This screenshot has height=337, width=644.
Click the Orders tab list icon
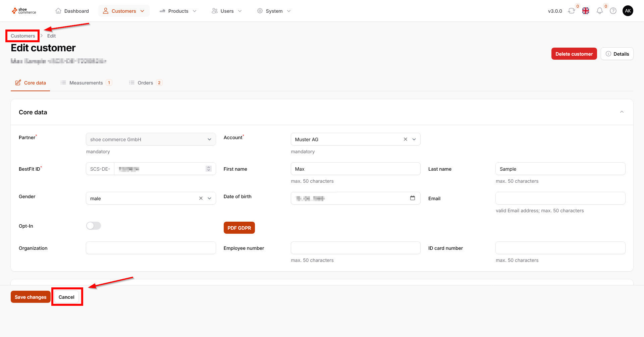pos(131,83)
